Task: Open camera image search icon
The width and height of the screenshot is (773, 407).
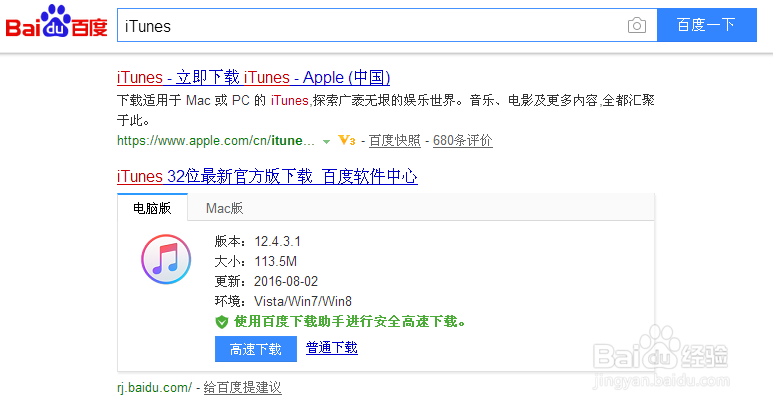Action: pyautogui.click(x=636, y=25)
